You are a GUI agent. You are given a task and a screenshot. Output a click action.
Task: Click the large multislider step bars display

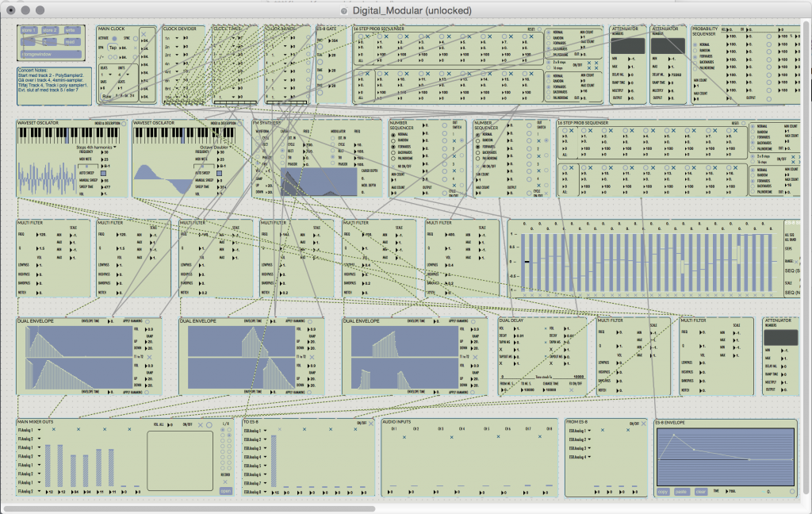coord(647,261)
